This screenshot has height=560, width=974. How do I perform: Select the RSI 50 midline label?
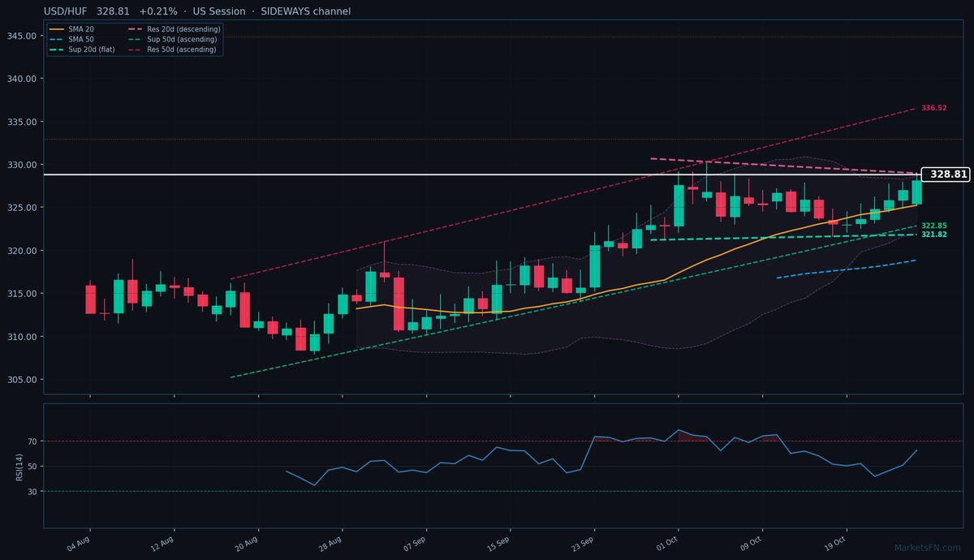coord(32,467)
